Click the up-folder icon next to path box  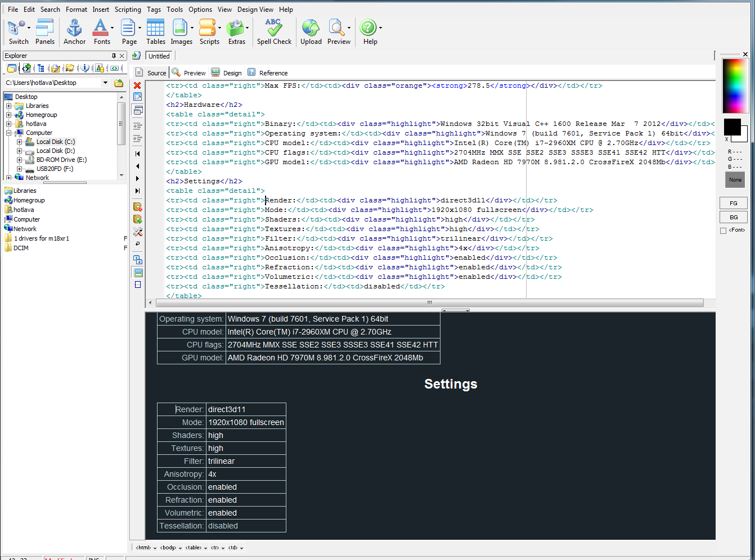(119, 83)
